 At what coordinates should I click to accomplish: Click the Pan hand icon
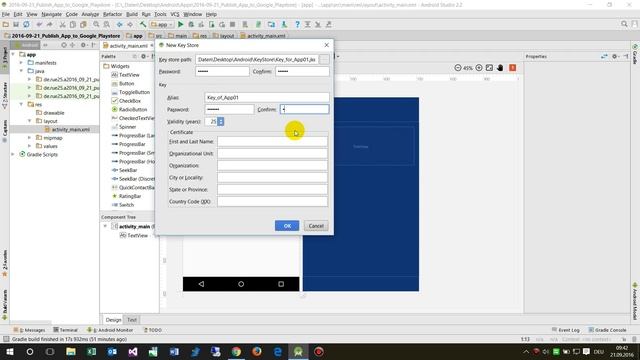coord(500,68)
